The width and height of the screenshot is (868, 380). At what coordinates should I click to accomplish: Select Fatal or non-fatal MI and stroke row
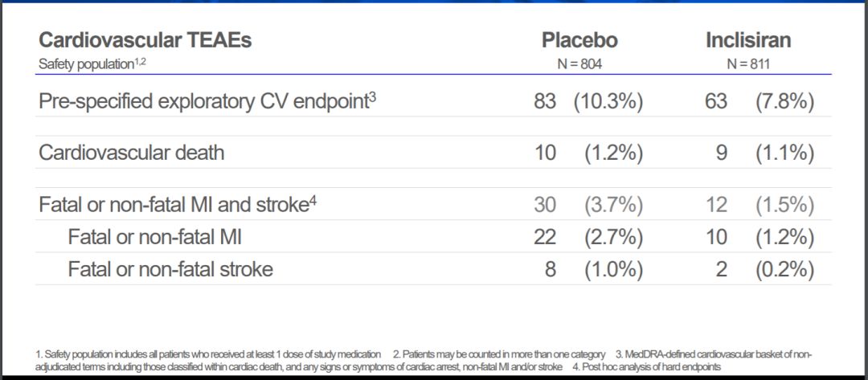(433, 204)
